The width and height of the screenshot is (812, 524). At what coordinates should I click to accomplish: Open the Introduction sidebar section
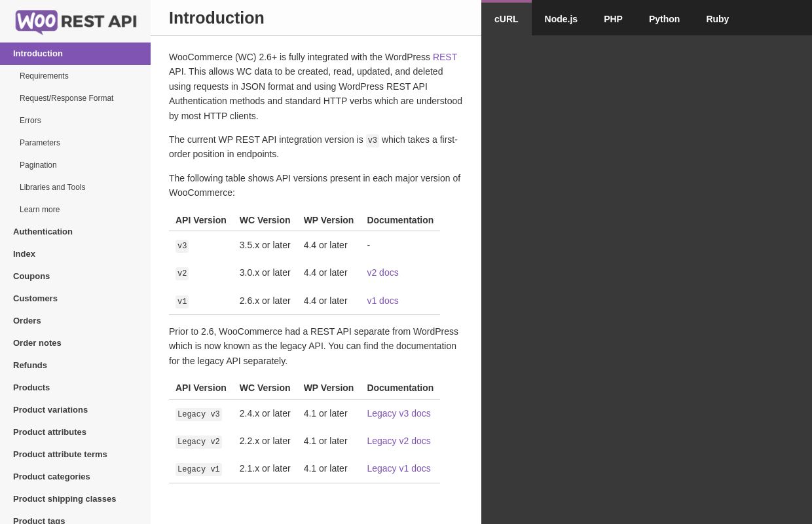(75, 54)
